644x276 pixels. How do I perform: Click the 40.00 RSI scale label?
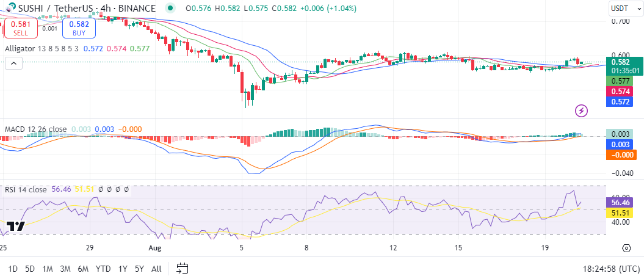(x=620, y=222)
